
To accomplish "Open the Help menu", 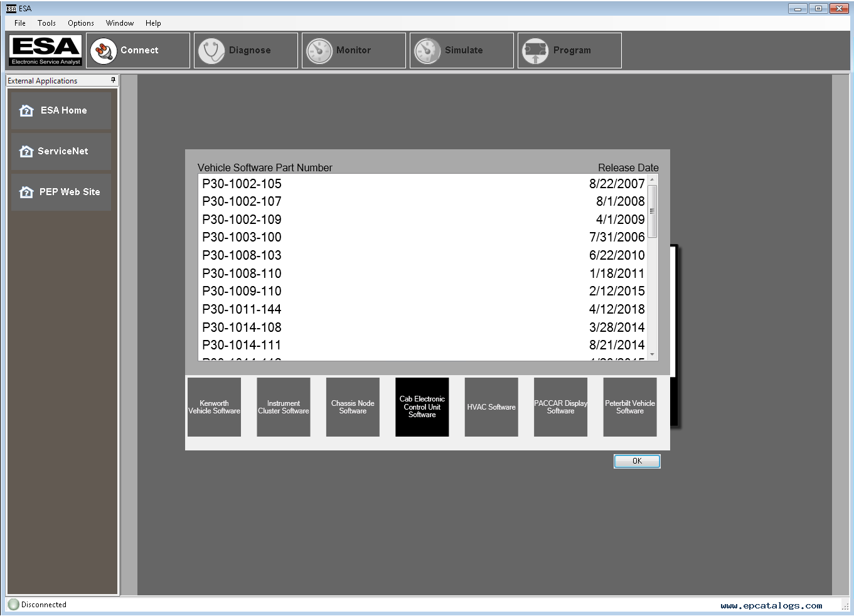I will click(x=153, y=23).
